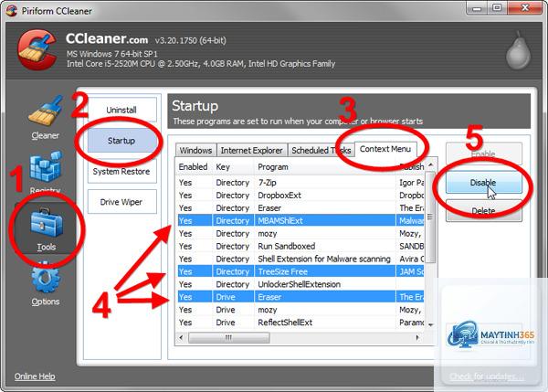Click the horizontal scrollbar left arrow
548x392 pixels.
[x=181, y=337]
